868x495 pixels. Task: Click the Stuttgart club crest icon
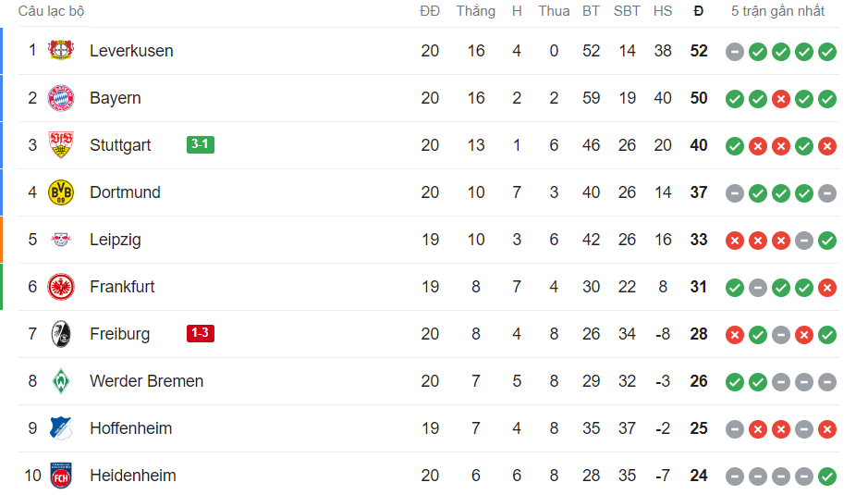[x=61, y=145]
